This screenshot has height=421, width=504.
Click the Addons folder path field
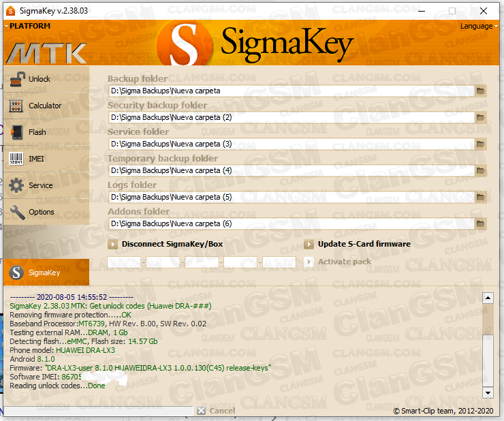(x=292, y=224)
